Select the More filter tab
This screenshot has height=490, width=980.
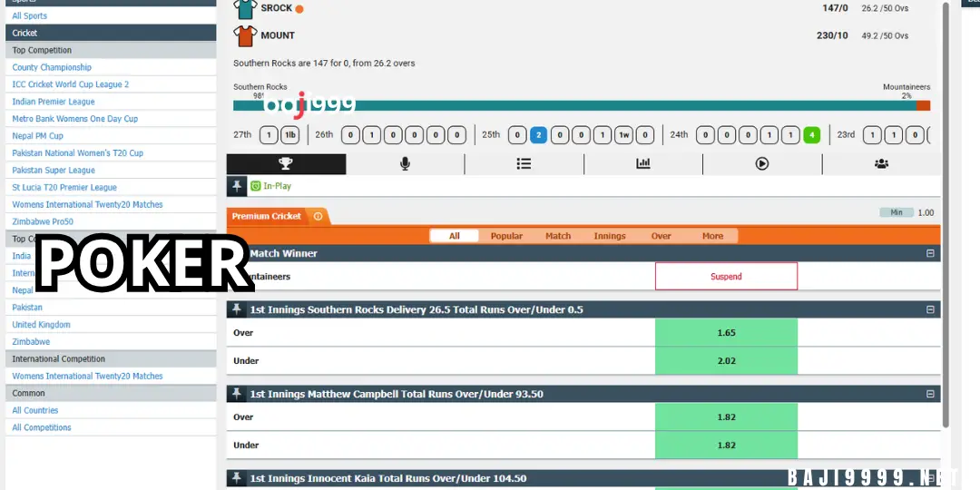[712, 236]
